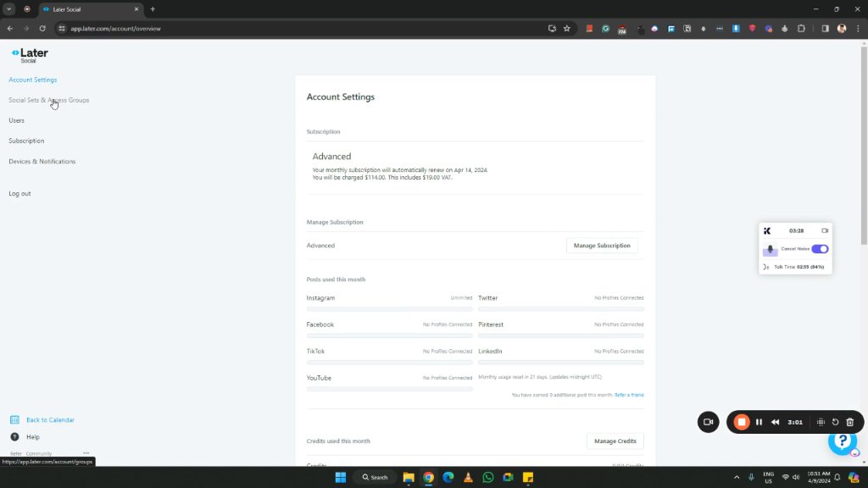This screenshot has width=868, height=488.
Task: Select the Later Social tab
Action: [x=90, y=8]
